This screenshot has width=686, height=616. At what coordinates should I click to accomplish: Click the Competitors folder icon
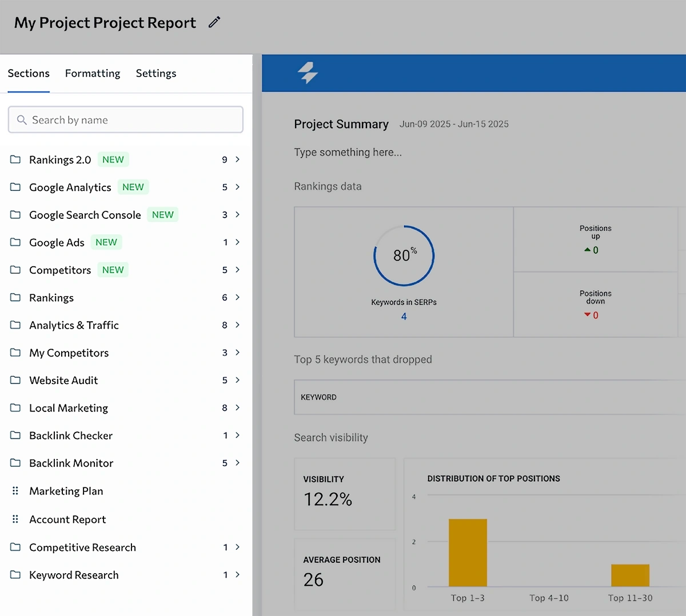(15, 269)
